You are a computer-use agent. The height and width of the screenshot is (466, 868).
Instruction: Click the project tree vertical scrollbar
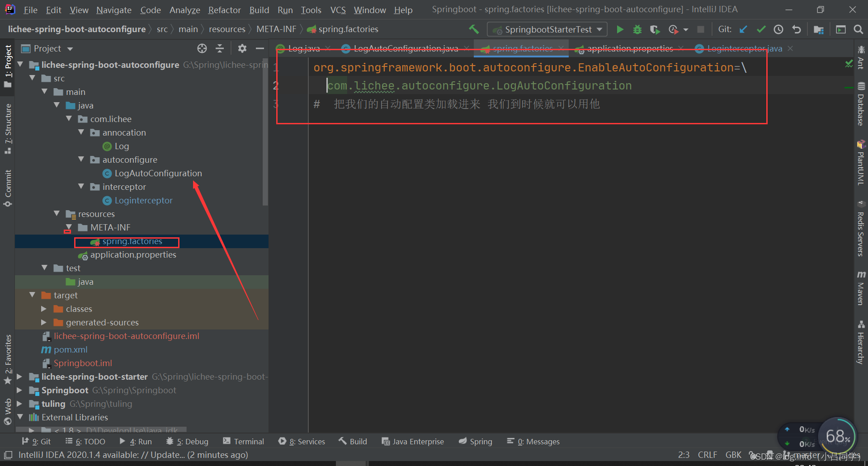coord(265,131)
